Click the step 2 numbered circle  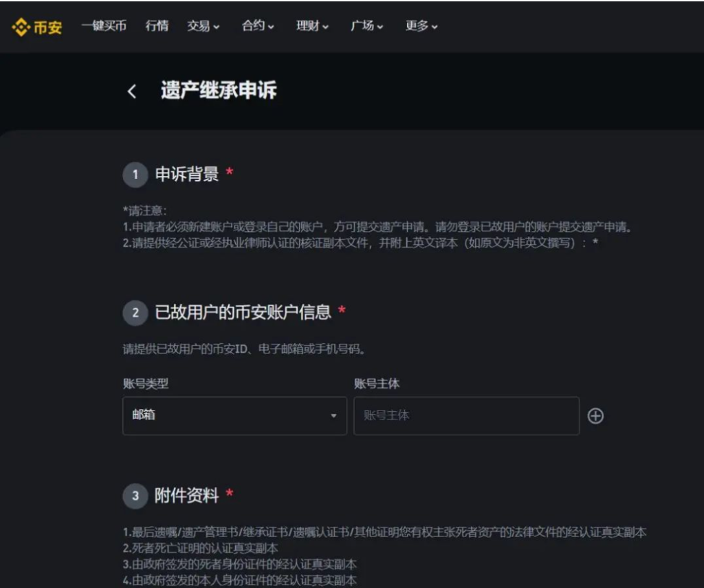135,313
